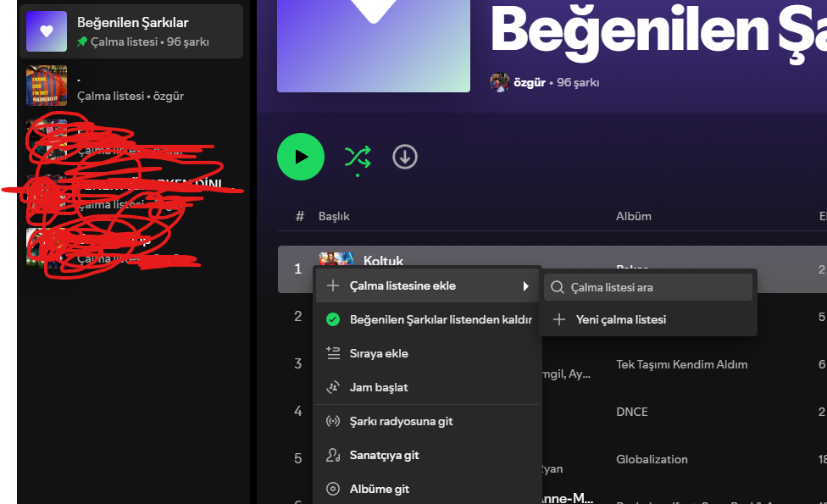Image resolution: width=827 pixels, height=504 pixels.
Task: Expand the Çalma listesine ekle submenu arrow
Action: coord(525,285)
